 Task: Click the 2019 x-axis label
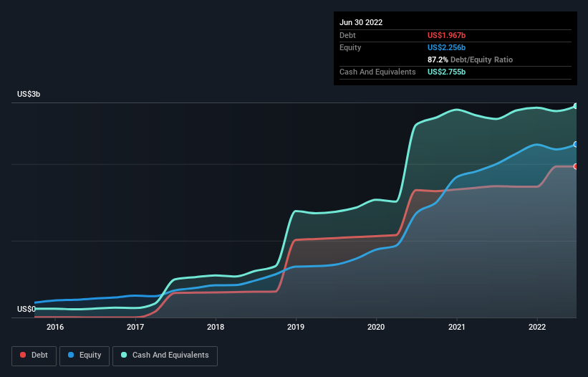click(296, 327)
